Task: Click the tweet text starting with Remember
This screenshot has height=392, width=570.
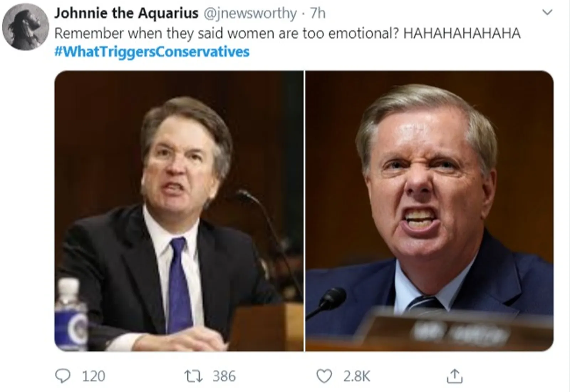Action: click(x=287, y=33)
